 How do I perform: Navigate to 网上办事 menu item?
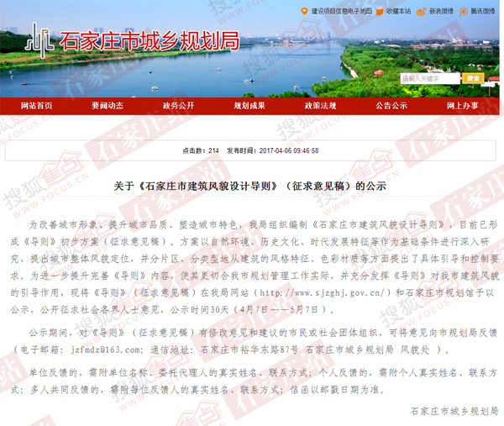click(462, 105)
